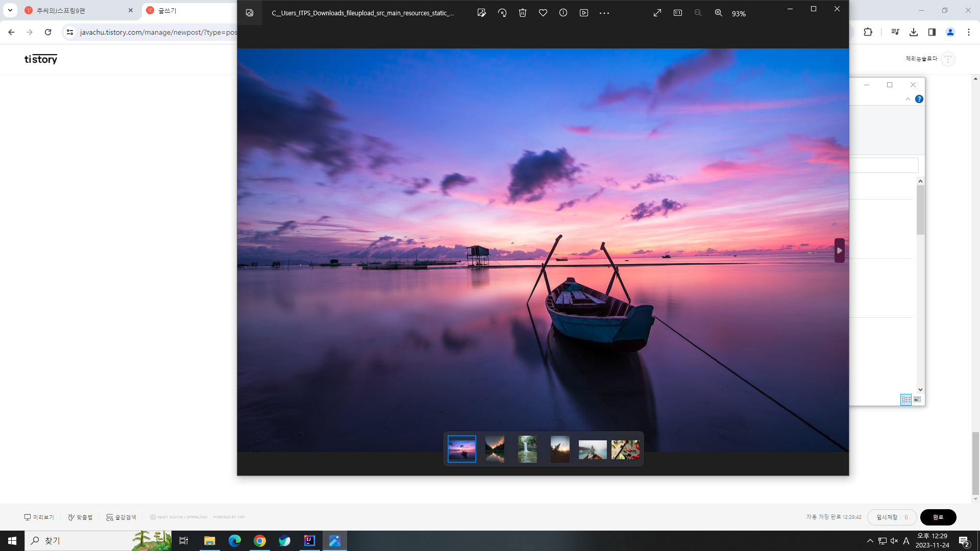
Task: Show file info using the info icon
Action: click(563, 13)
